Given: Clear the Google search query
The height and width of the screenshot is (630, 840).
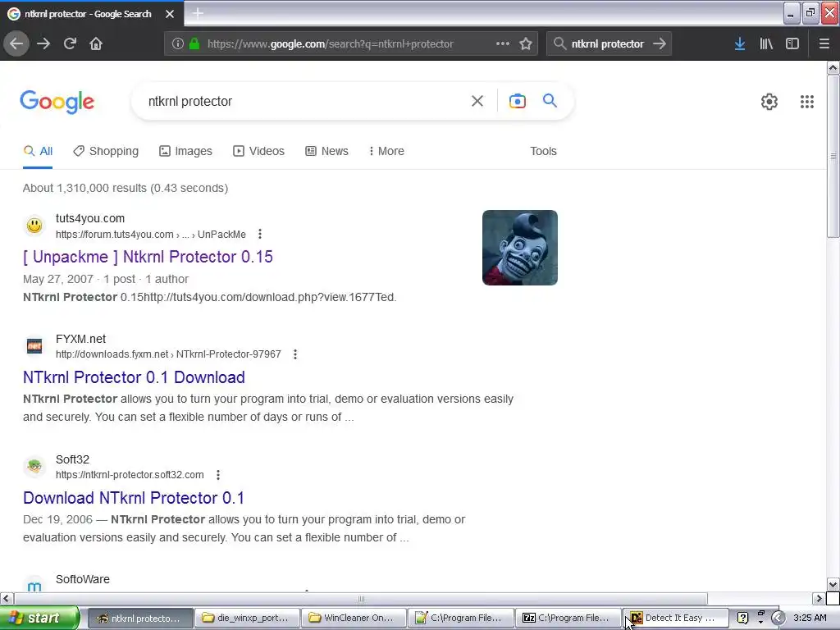Looking at the screenshot, I should tap(477, 101).
